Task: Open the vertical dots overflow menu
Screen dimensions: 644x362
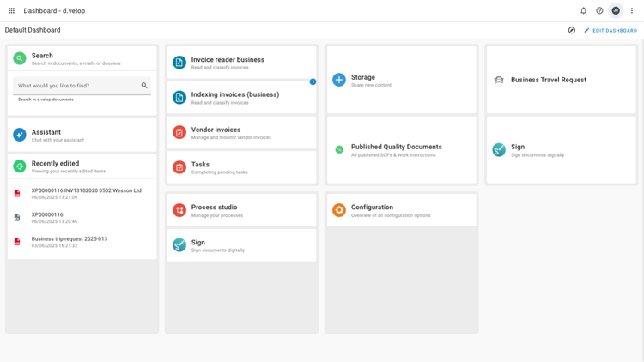Action: 632,10
